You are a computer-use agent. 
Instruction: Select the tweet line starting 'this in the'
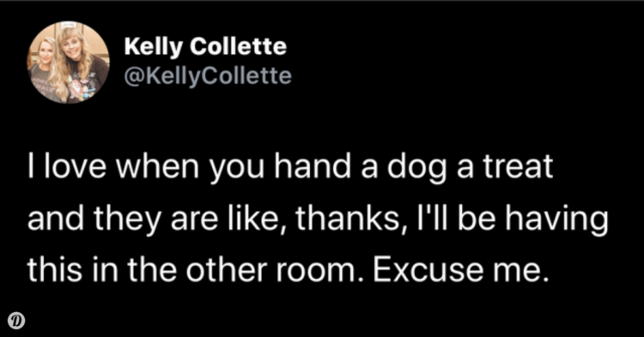(x=289, y=271)
